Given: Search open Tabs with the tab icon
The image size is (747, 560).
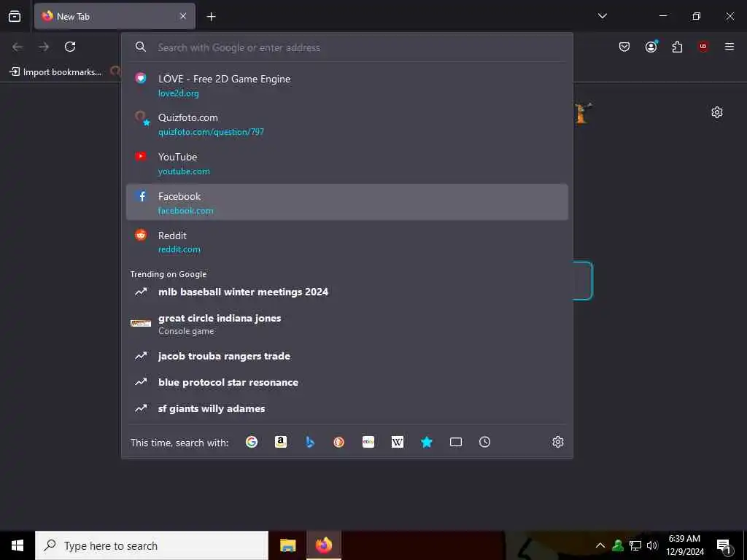Looking at the screenshot, I should point(456,442).
